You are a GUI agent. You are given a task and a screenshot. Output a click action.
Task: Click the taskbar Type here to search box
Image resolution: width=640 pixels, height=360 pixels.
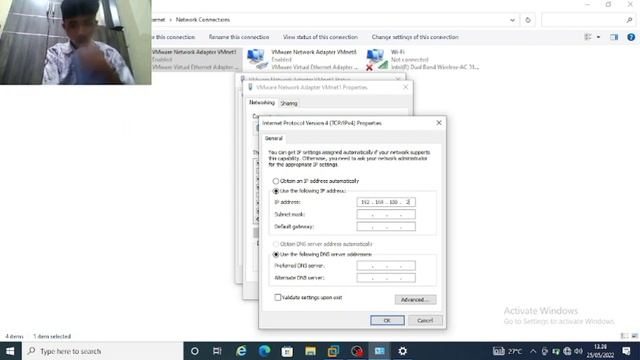pos(103,351)
